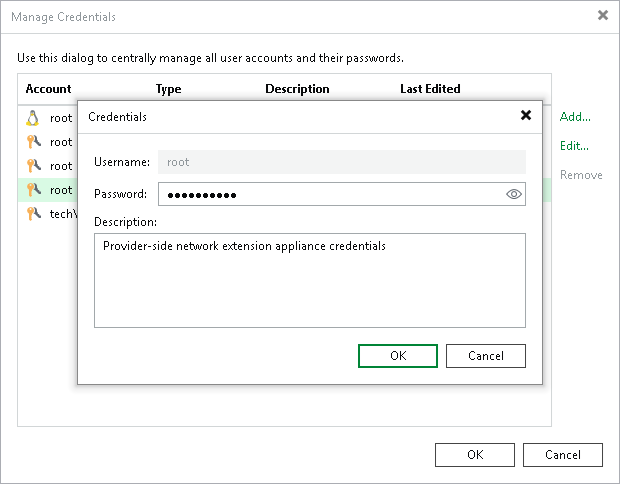
Task: Click Cancel in the Credentials dialog
Action: 486,356
